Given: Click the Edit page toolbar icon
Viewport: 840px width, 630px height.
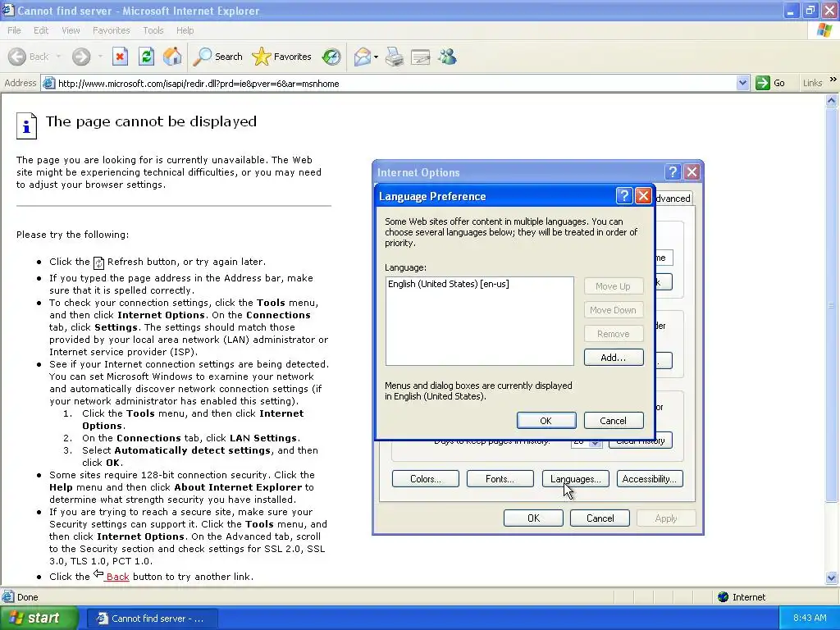Looking at the screenshot, I should (x=421, y=57).
